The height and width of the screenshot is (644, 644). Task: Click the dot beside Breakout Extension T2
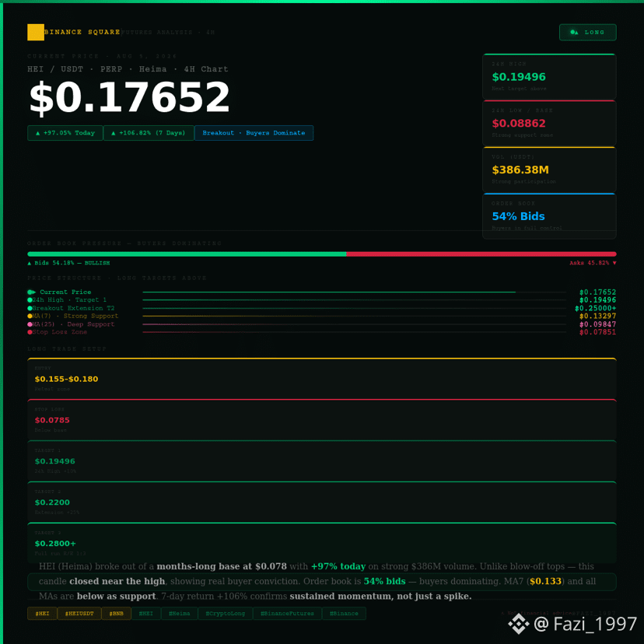tap(30, 308)
